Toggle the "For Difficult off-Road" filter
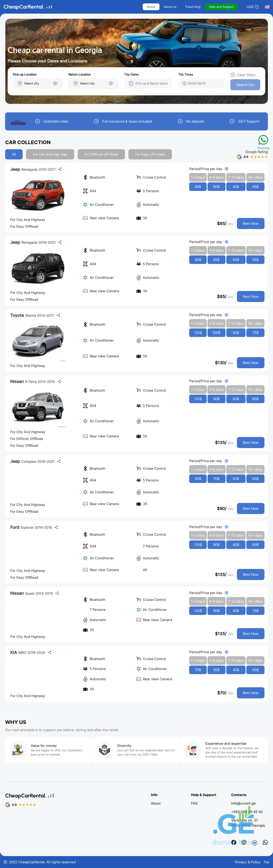 coord(101,154)
